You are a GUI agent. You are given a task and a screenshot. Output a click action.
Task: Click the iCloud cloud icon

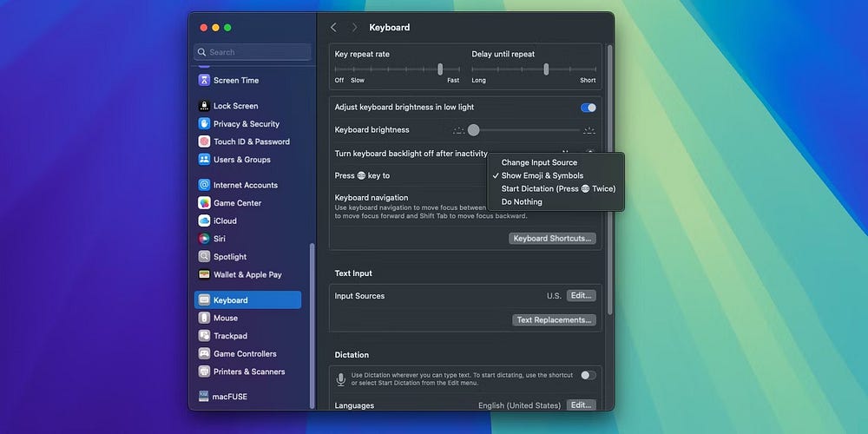pos(204,220)
